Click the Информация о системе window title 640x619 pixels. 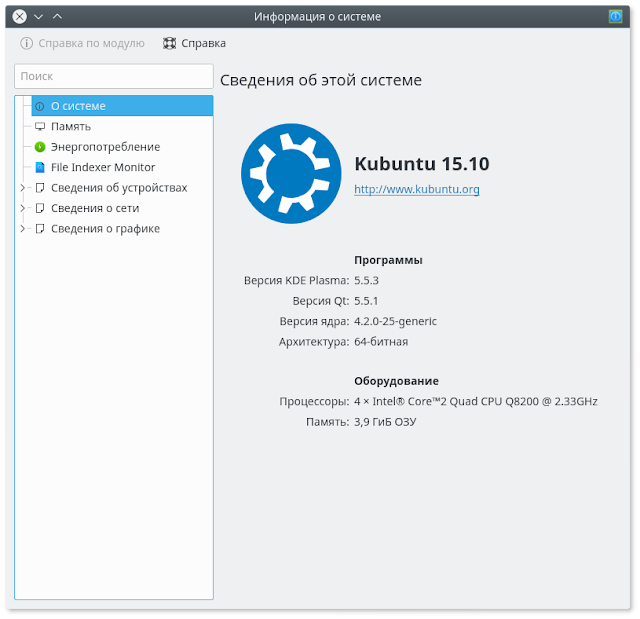coord(317,17)
